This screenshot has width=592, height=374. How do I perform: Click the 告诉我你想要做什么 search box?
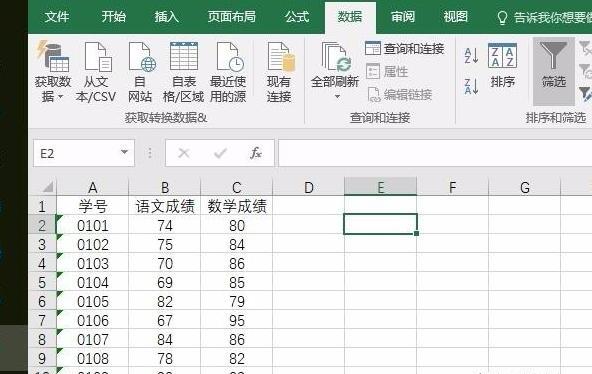(544, 17)
